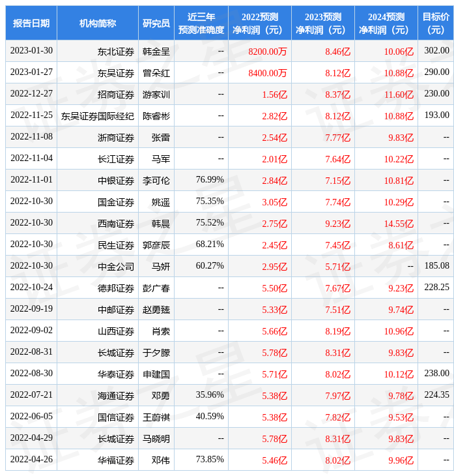
Task: Select the 东吴证券国际经纪 institution cell
Action: [97, 116]
